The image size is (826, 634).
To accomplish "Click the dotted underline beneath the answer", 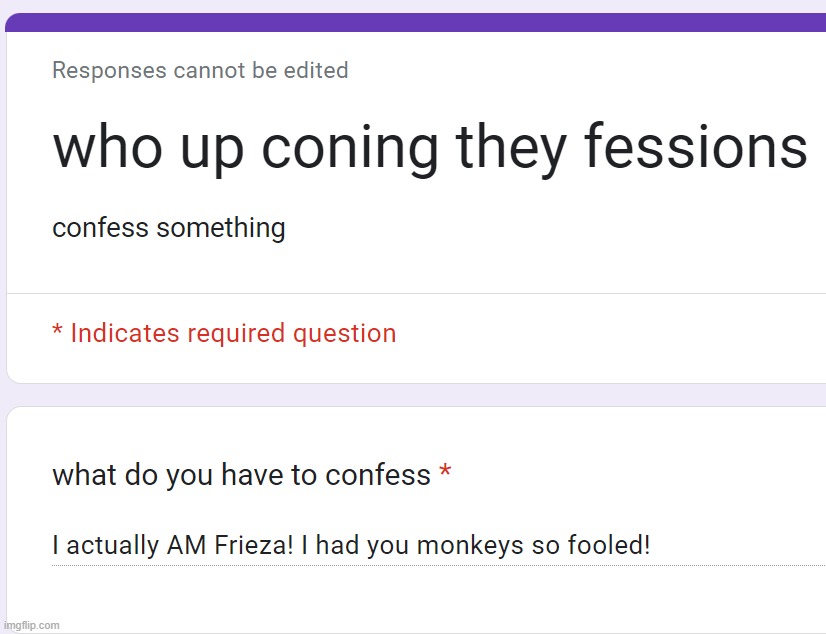I will [439, 566].
